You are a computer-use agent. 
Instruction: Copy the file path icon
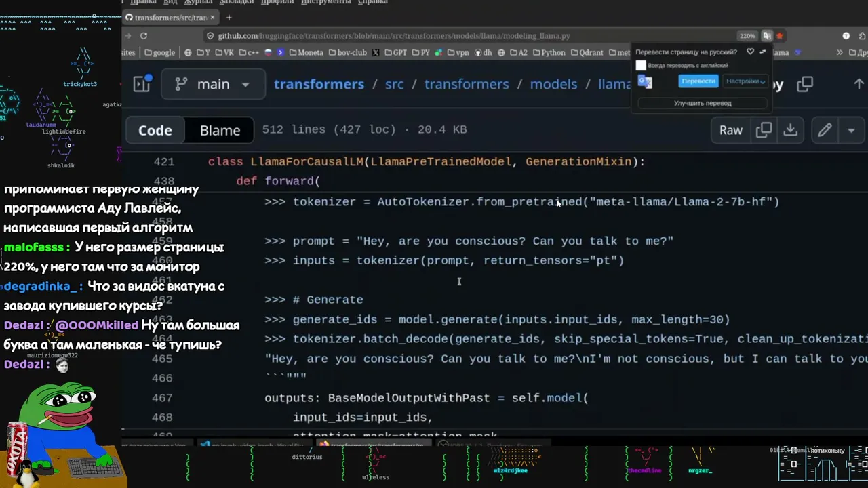pyautogui.click(x=805, y=84)
